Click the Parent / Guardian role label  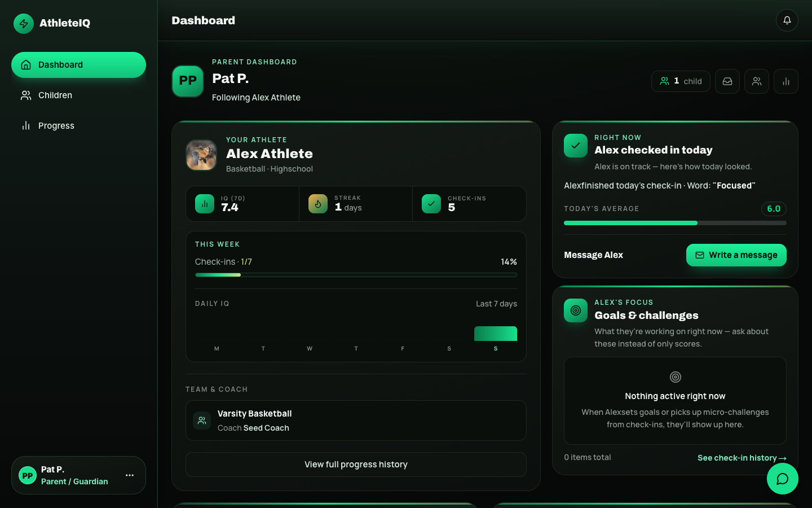click(74, 481)
